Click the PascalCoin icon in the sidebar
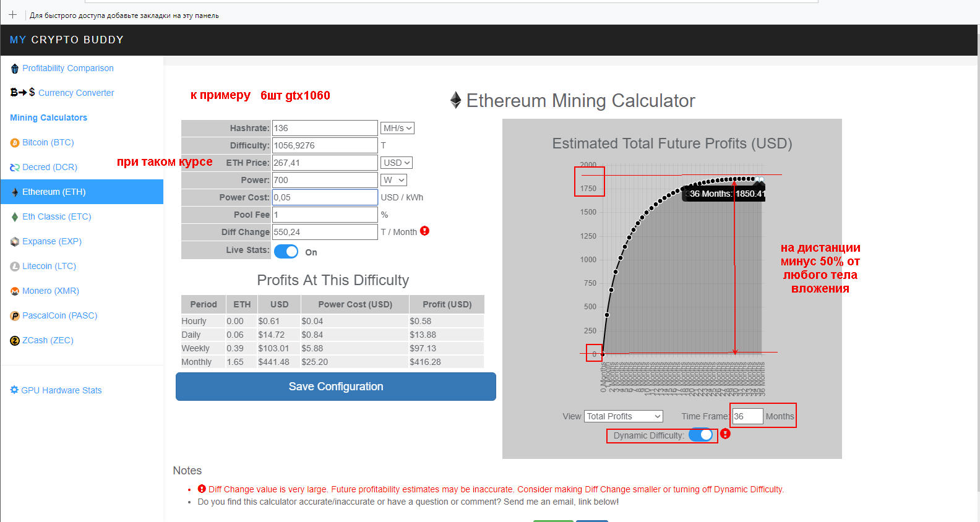Screen dimensions: 980x522 coord(15,316)
